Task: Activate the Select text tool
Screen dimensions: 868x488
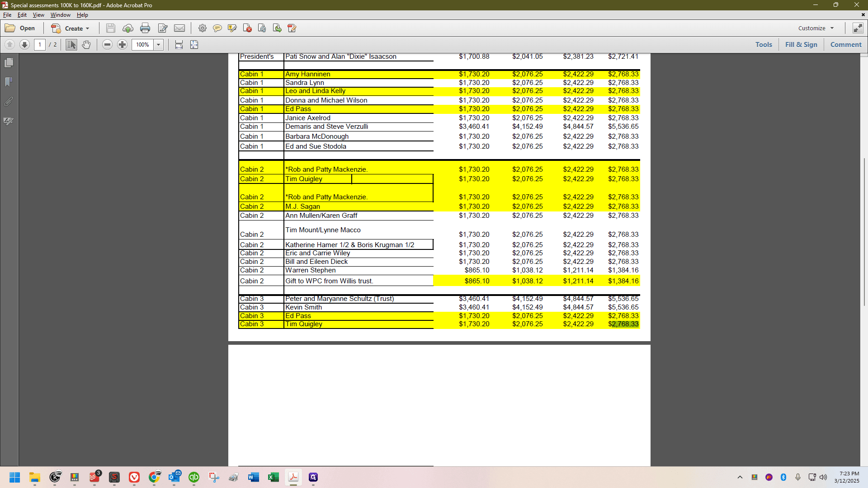Action: coord(71,45)
